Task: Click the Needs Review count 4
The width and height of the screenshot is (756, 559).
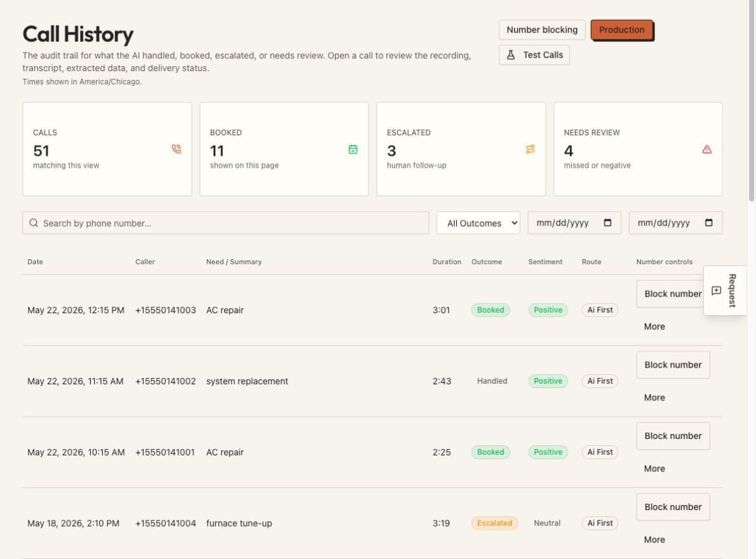Action: coord(569,151)
